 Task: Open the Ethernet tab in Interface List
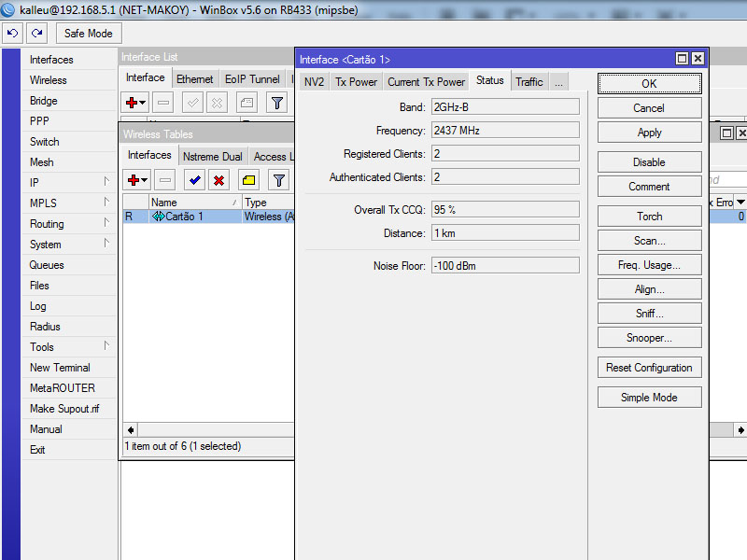click(194, 79)
